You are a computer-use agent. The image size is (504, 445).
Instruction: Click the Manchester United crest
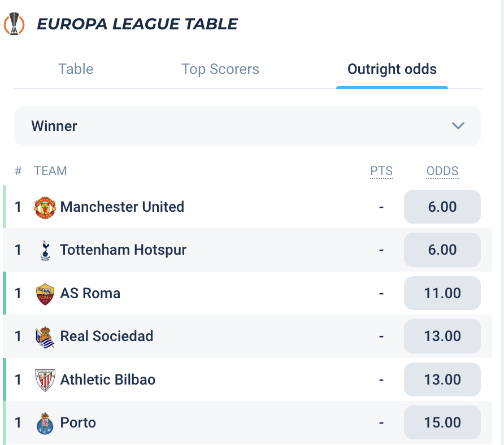[x=45, y=207]
